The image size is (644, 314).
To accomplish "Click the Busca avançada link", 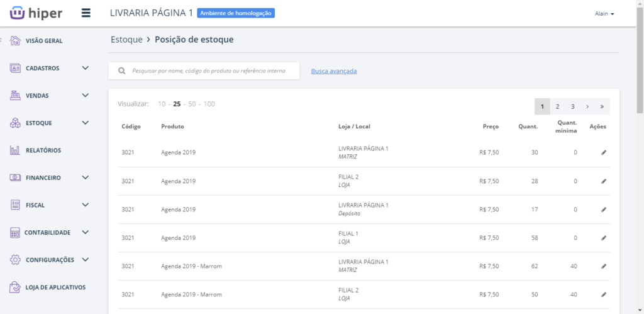I will coord(333,71).
